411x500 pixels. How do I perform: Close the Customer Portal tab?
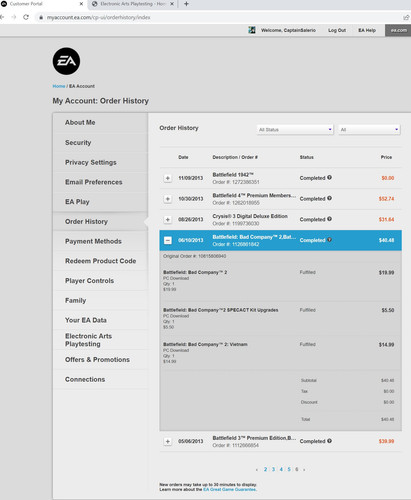(81, 4)
